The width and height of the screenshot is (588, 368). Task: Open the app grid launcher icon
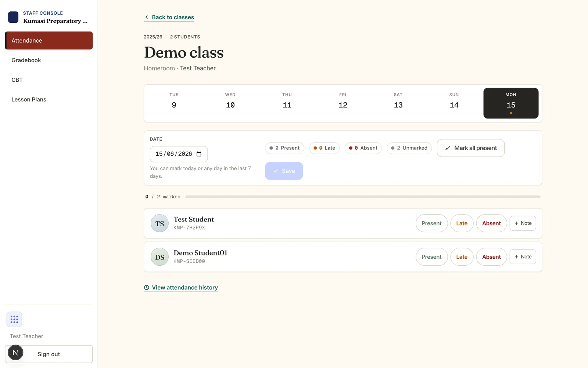[x=14, y=319]
